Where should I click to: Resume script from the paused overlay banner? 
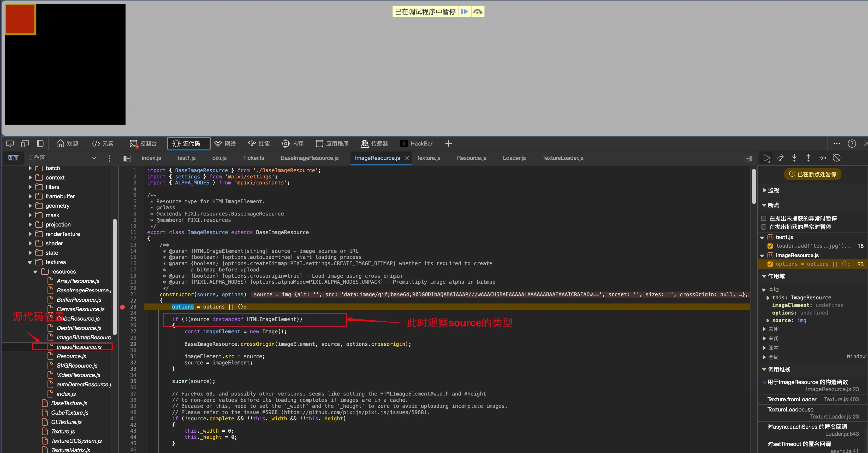tap(464, 12)
